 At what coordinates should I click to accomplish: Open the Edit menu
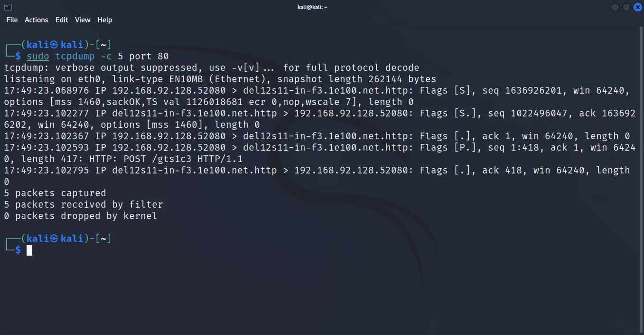point(62,20)
